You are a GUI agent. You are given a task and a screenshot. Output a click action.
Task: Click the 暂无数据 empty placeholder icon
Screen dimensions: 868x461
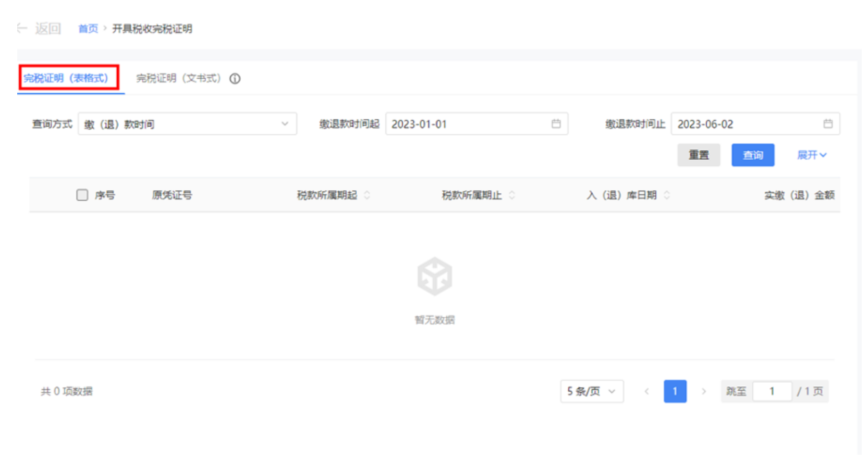pyautogui.click(x=434, y=277)
